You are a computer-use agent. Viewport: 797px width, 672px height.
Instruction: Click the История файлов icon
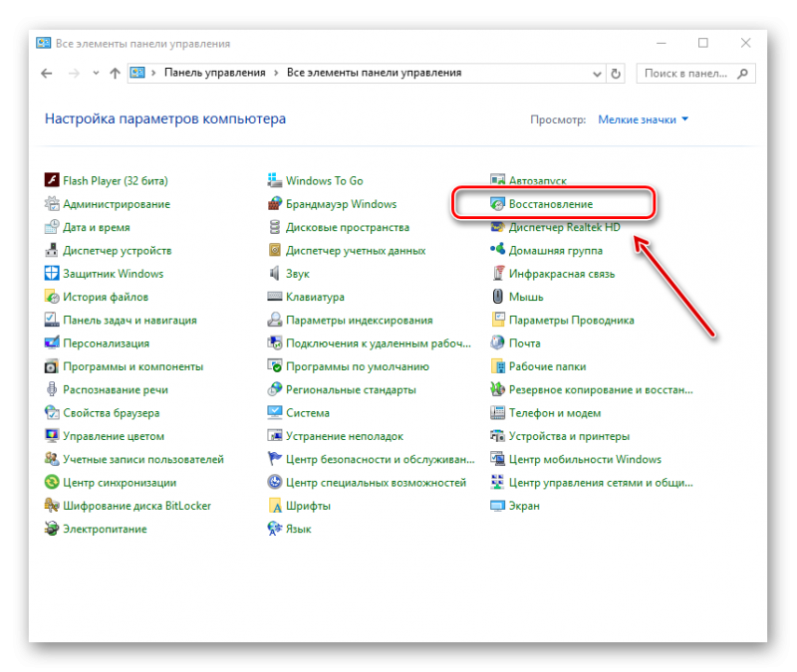52,296
